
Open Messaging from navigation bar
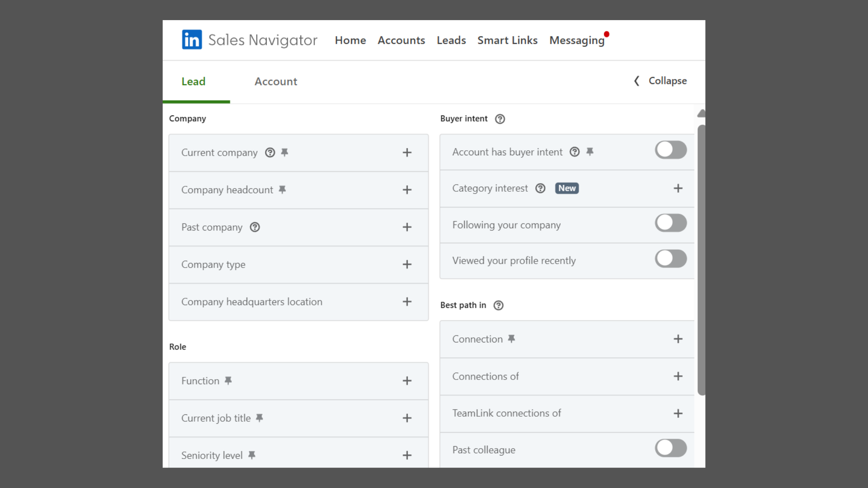577,40
